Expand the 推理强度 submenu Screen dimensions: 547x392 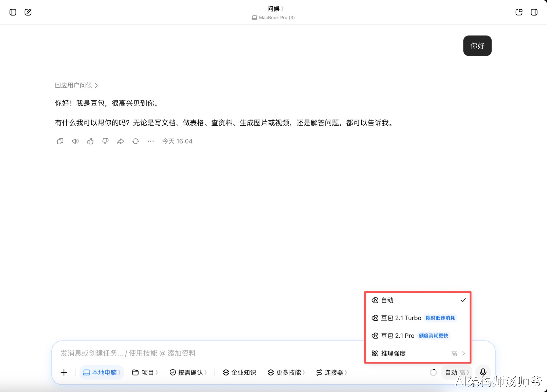click(x=418, y=353)
